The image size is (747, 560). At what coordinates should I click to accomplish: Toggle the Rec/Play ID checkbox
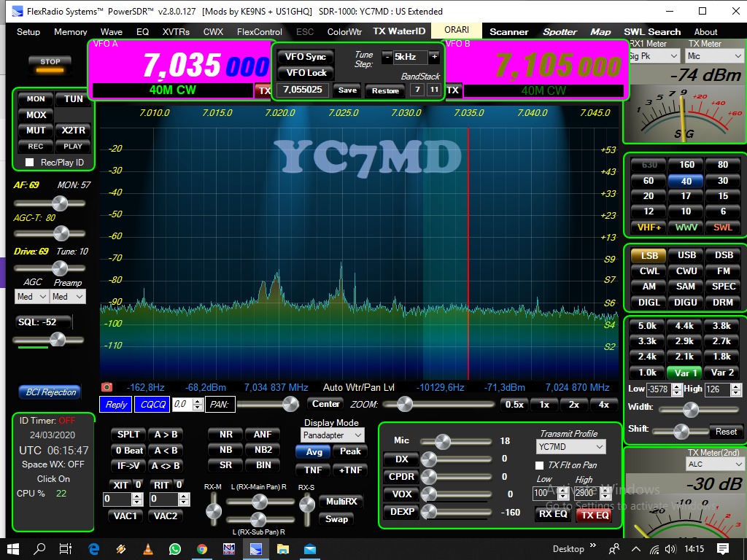click(x=29, y=163)
